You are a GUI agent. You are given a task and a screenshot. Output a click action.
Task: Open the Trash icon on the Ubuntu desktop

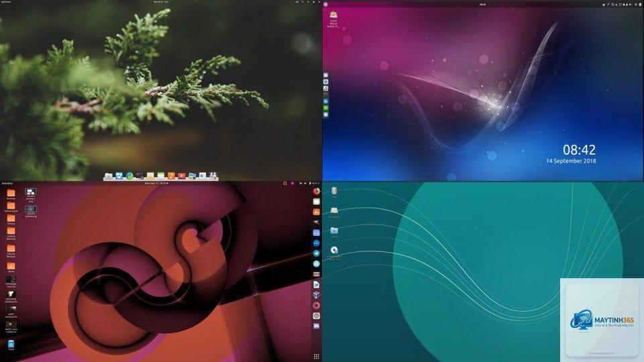tap(11, 345)
